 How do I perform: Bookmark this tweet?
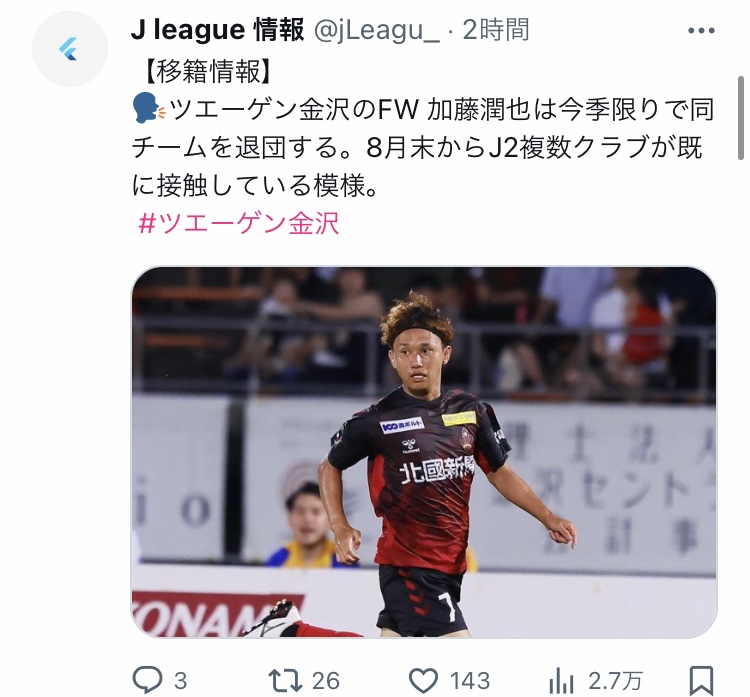[x=701, y=680]
